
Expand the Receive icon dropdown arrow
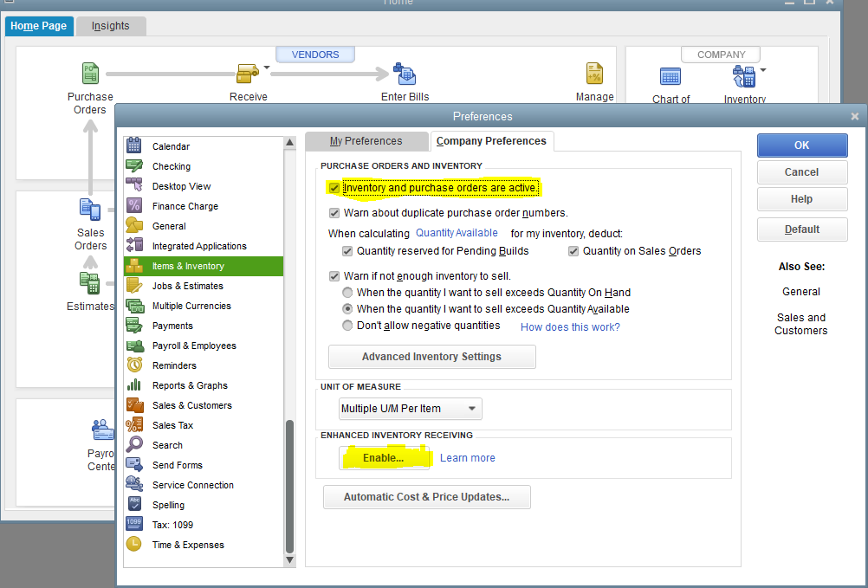266,68
